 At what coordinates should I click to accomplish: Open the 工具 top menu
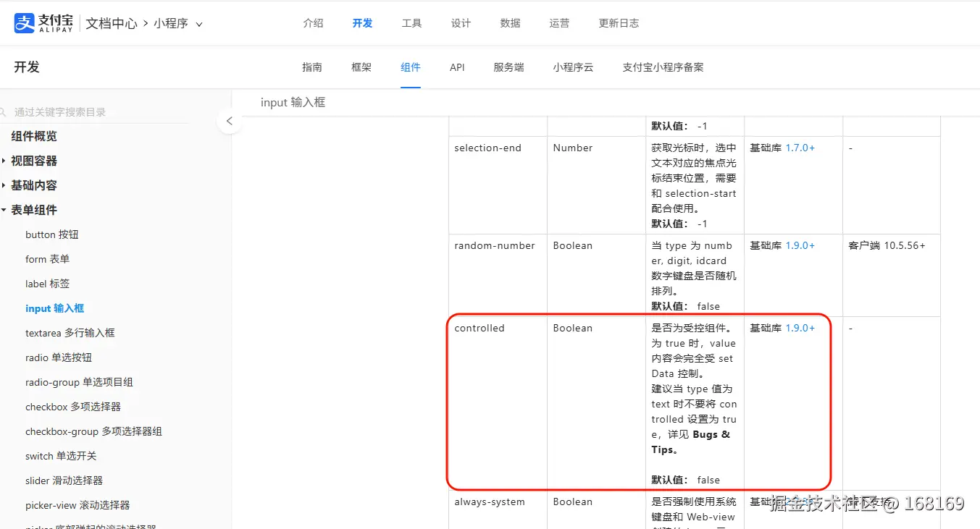tap(411, 23)
